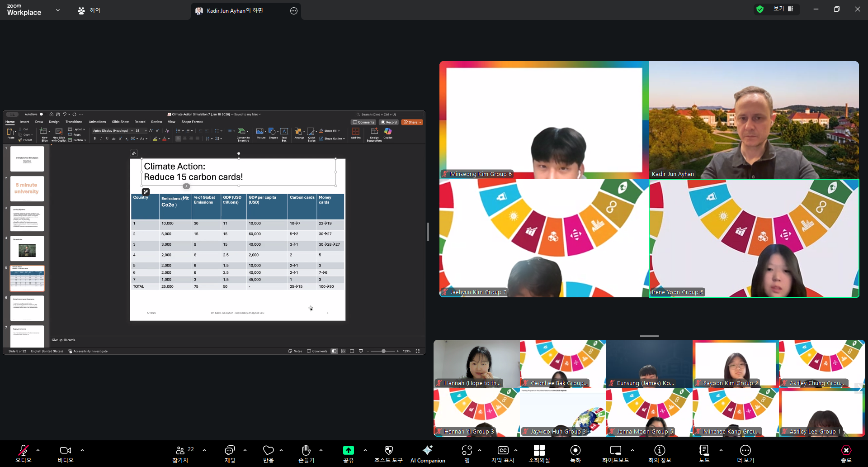Open the 채팅 chat panel
Viewport: 868px width, 467px height.
(x=230, y=453)
